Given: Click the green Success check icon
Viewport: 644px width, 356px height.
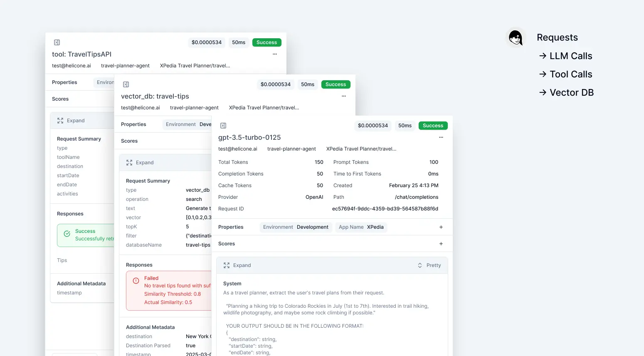Looking at the screenshot, I should coord(67,234).
